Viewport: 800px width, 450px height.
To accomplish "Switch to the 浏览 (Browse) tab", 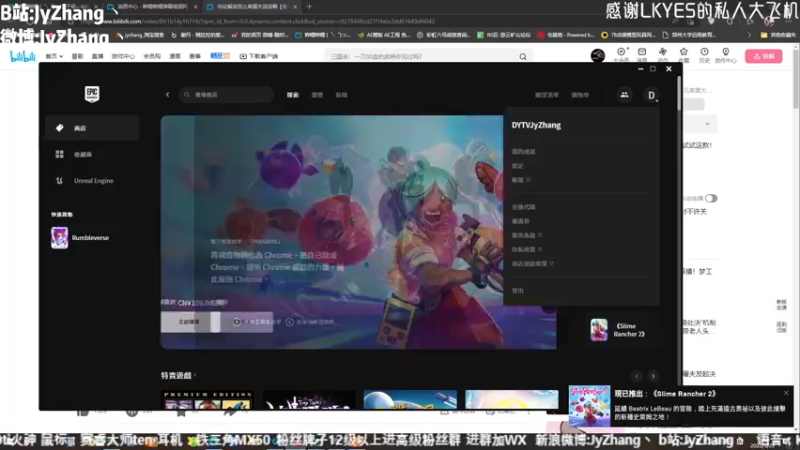I will [317, 95].
